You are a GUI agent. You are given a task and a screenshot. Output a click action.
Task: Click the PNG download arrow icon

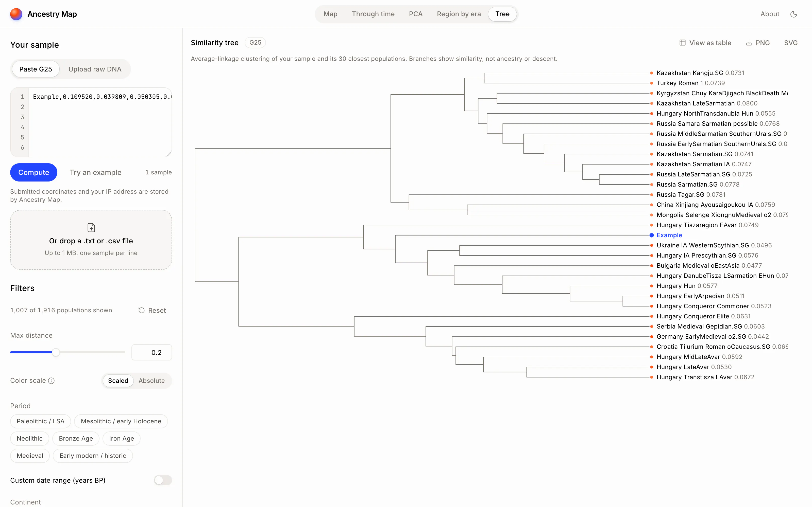(749, 43)
